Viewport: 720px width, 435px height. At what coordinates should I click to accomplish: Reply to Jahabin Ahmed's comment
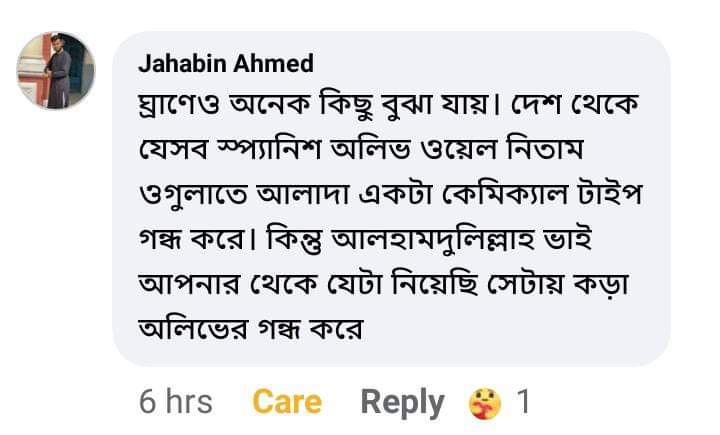click(x=402, y=402)
